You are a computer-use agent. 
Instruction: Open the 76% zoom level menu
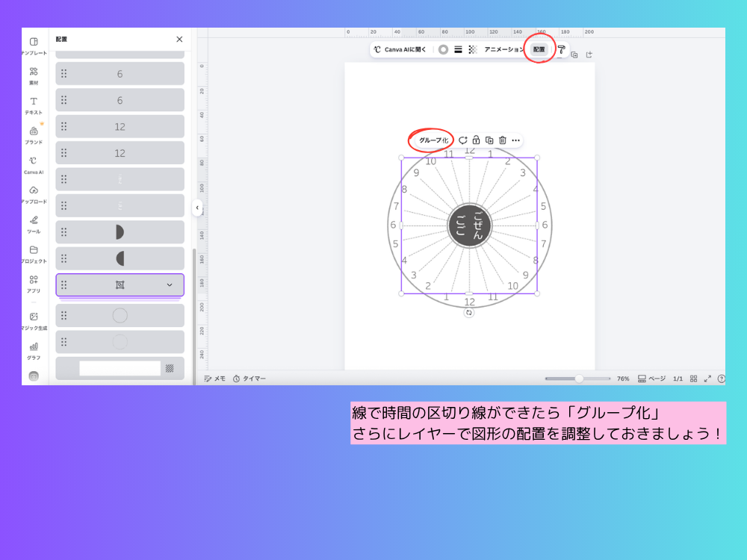[x=623, y=379]
